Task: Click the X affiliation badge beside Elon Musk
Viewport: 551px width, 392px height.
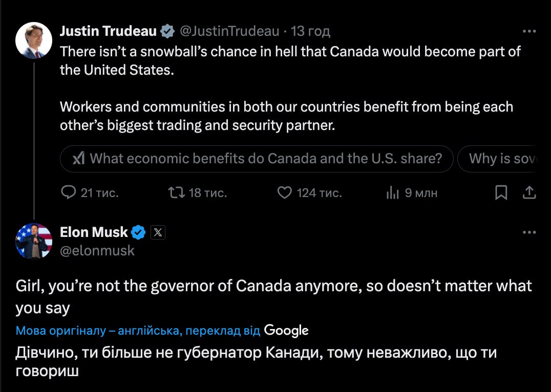Action: coord(158,232)
